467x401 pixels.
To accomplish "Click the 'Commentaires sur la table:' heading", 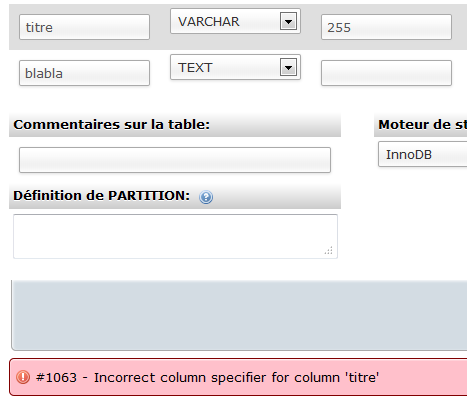I will coord(112,125).
